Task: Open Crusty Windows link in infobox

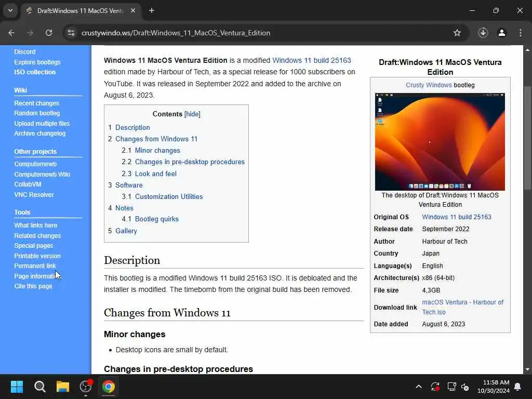Action: (x=429, y=85)
